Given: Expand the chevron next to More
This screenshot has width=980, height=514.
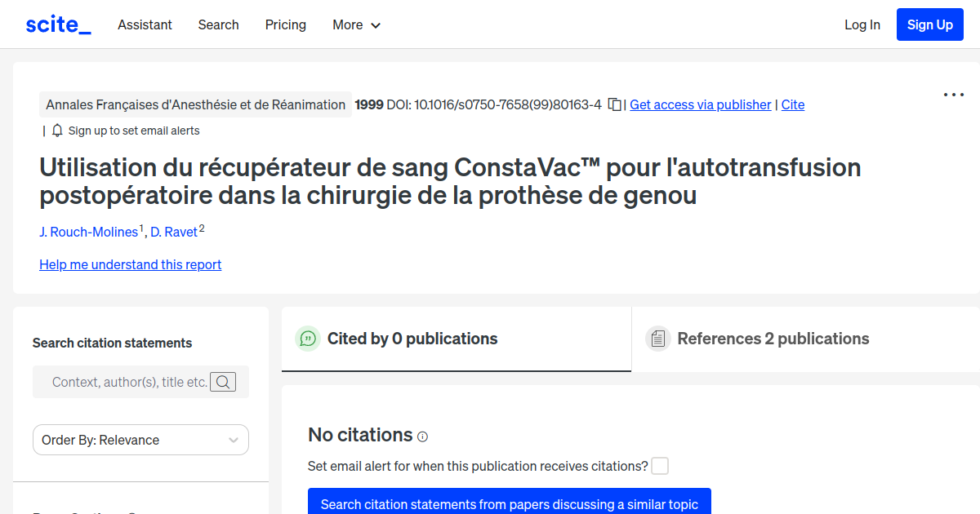Looking at the screenshot, I should (x=376, y=25).
